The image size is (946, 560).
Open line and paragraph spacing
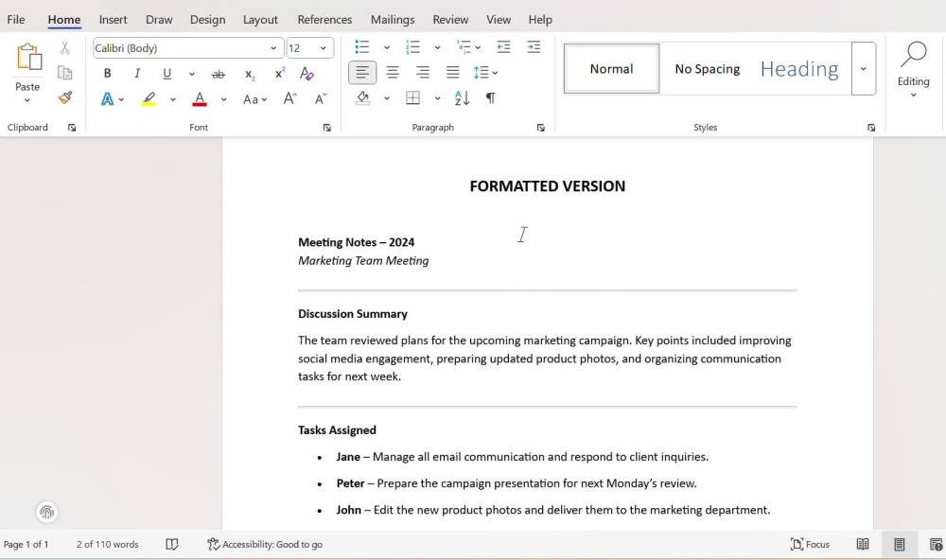click(x=482, y=73)
